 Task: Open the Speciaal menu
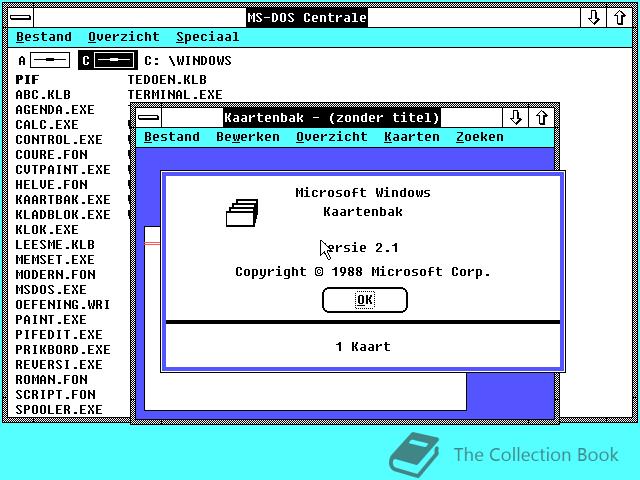click(x=207, y=37)
